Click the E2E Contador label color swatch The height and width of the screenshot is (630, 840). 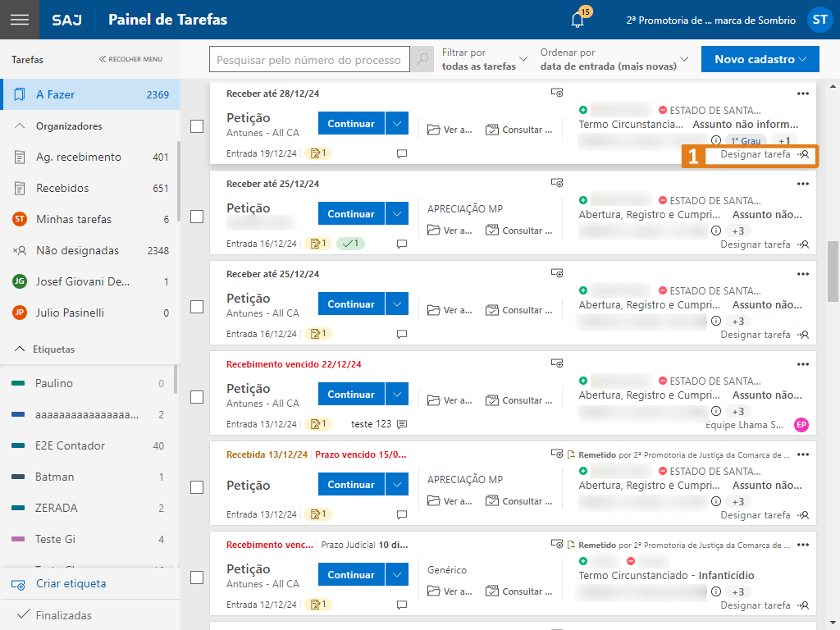tap(19, 446)
